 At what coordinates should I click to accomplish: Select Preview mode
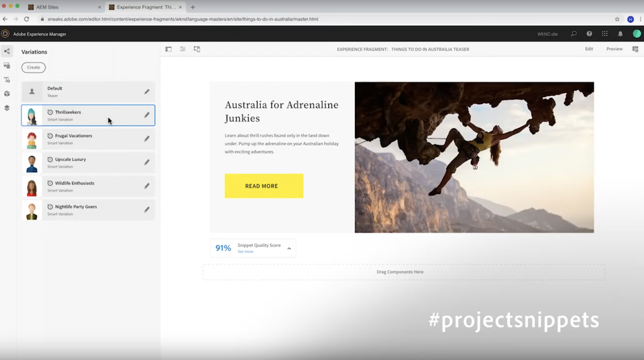pos(614,49)
